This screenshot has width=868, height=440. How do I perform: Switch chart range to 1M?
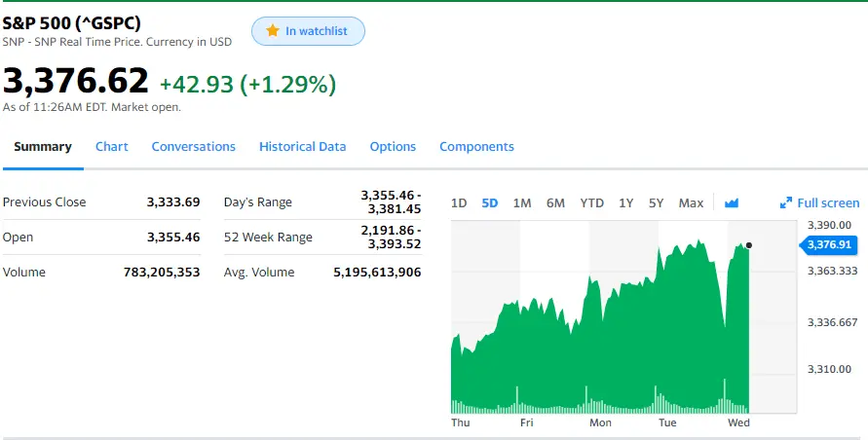click(x=522, y=202)
